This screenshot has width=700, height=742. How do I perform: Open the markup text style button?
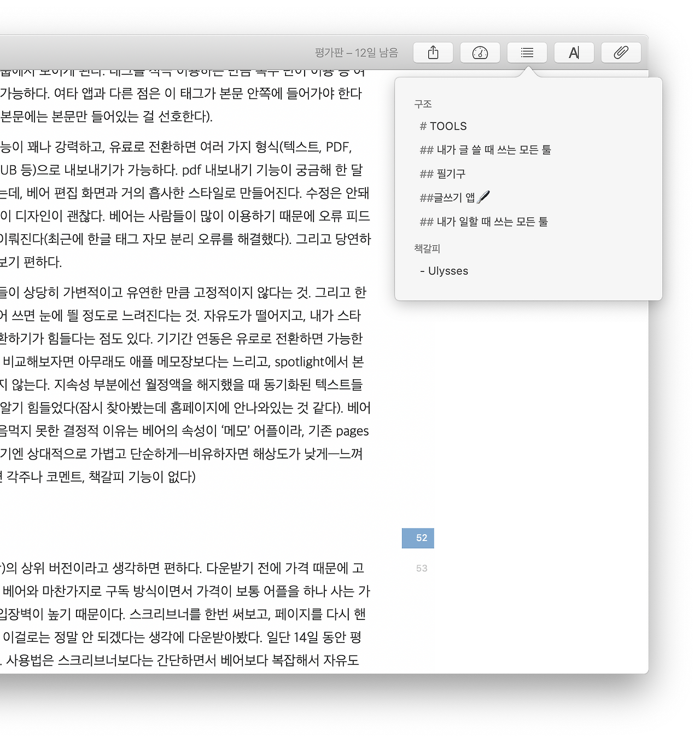[574, 53]
